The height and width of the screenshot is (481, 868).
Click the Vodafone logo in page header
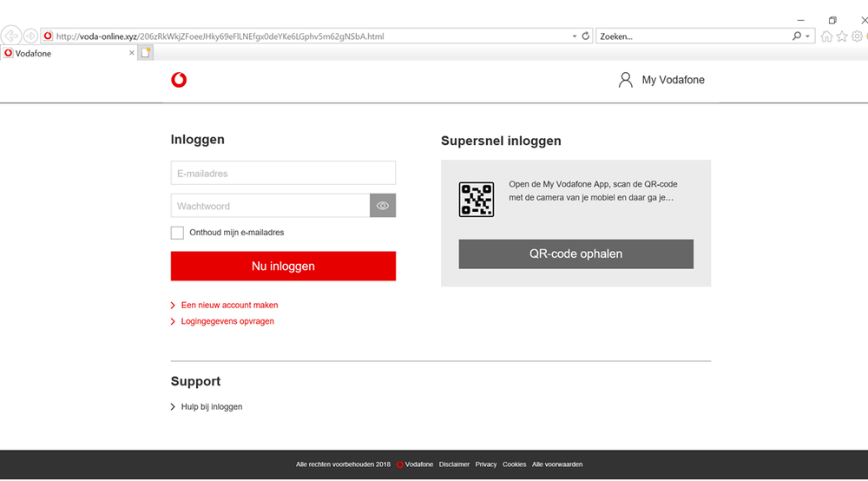point(179,80)
